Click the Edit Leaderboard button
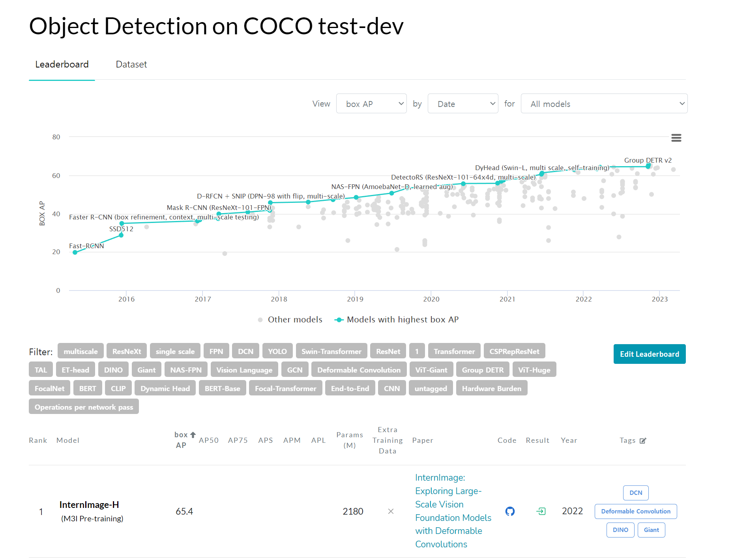This screenshot has height=560, width=734. pos(650,354)
